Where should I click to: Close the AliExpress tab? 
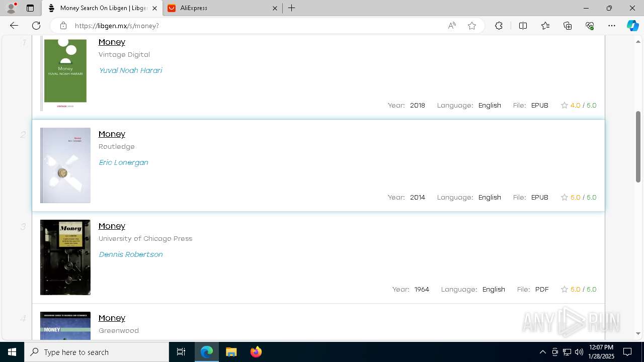275,8
